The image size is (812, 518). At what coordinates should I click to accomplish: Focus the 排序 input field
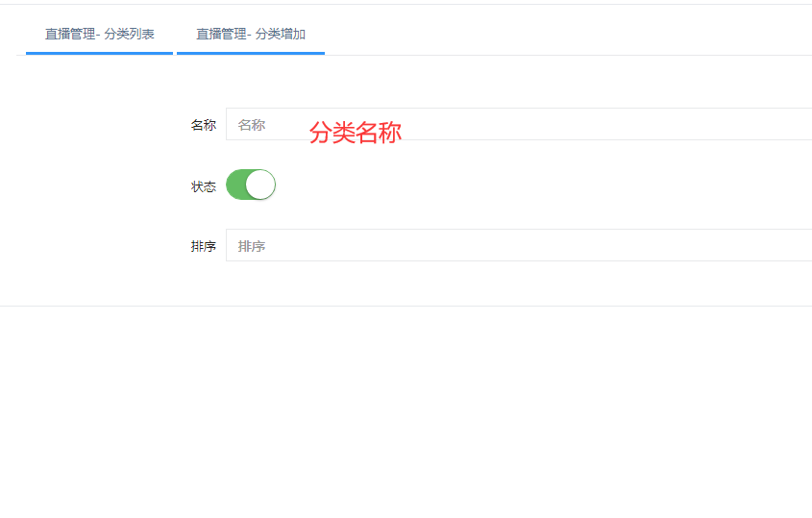pyautogui.click(x=519, y=245)
